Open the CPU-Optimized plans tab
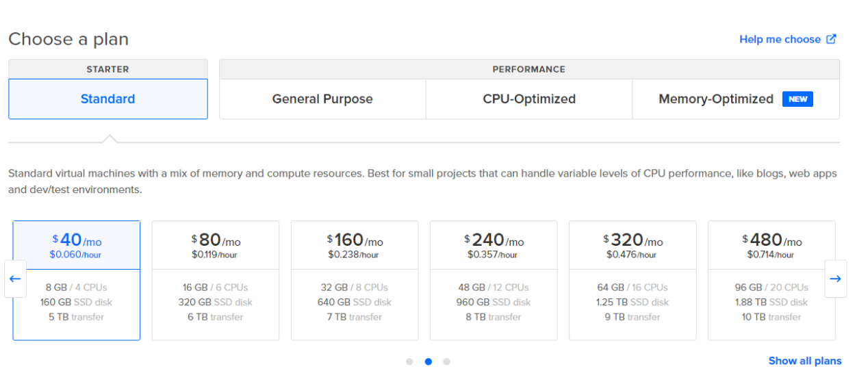The image size is (868, 382). pos(529,99)
